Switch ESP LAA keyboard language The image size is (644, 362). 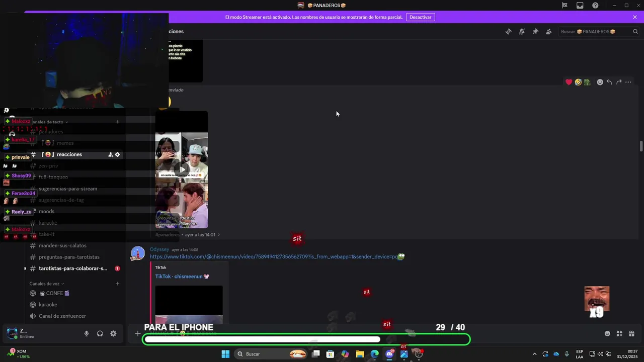point(580,354)
